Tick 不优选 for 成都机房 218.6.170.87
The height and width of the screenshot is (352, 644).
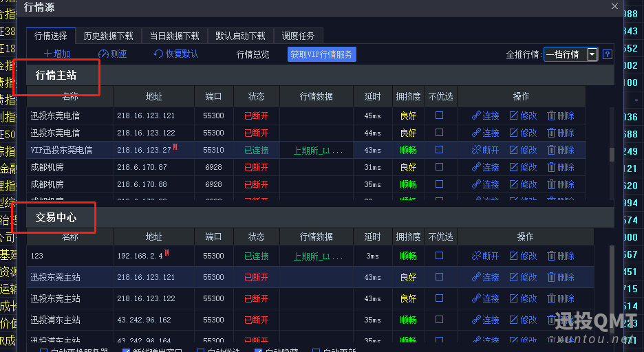click(439, 167)
